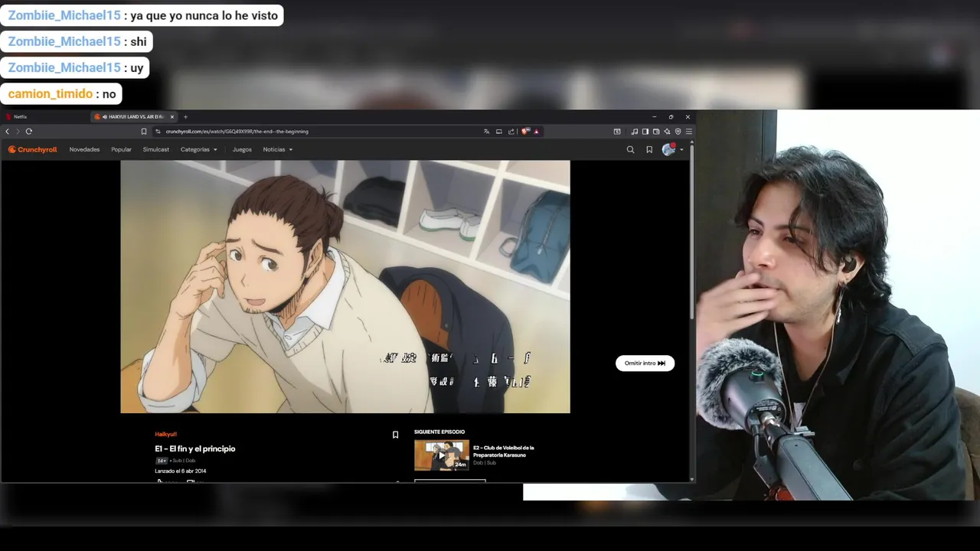Expand the Categorías dropdown
This screenshot has height=551, width=980.
(199, 150)
